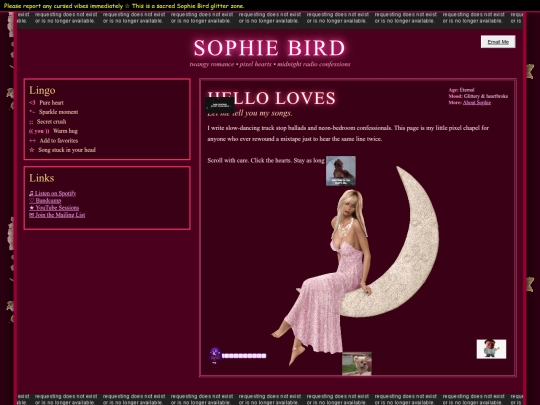Click the puppy GIF thumbnail
The width and height of the screenshot is (540, 405).
(x=357, y=363)
